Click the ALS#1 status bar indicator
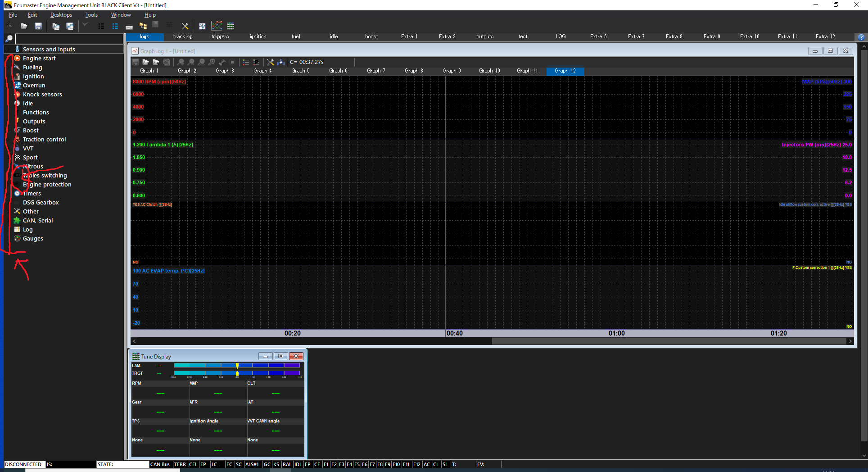Viewport: 868px width, 472px height. pos(252,464)
